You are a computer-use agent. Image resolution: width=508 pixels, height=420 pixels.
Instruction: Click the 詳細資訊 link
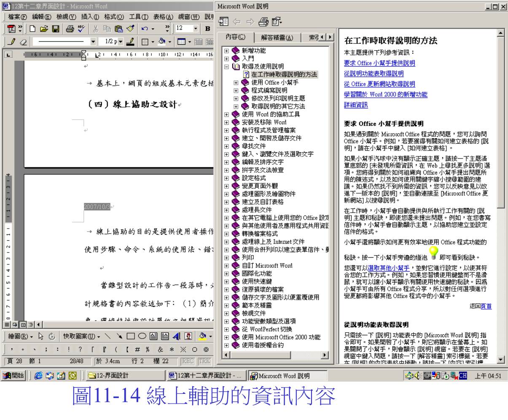click(x=356, y=105)
